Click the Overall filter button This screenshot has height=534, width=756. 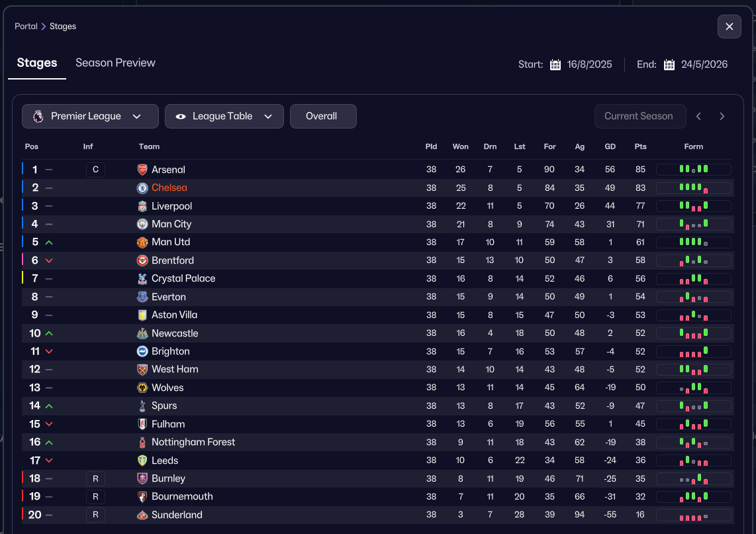click(322, 117)
